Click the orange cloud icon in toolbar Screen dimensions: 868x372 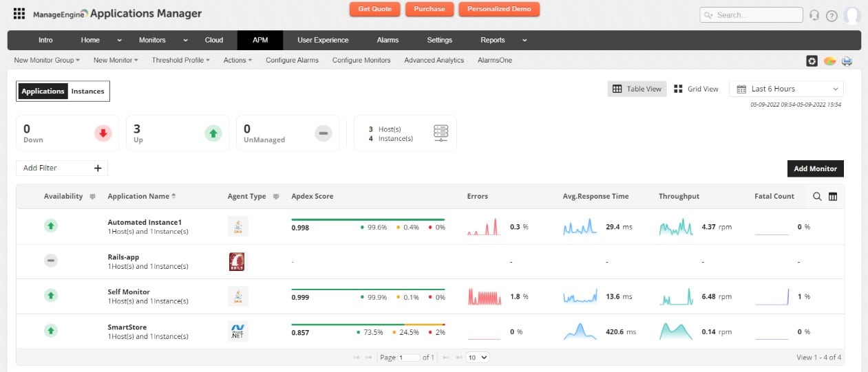click(x=830, y=61)
